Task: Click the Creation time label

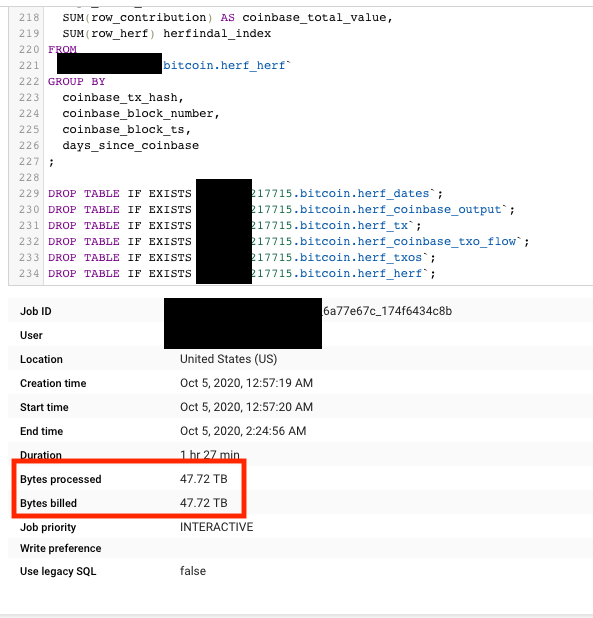Action: (53, 383)
